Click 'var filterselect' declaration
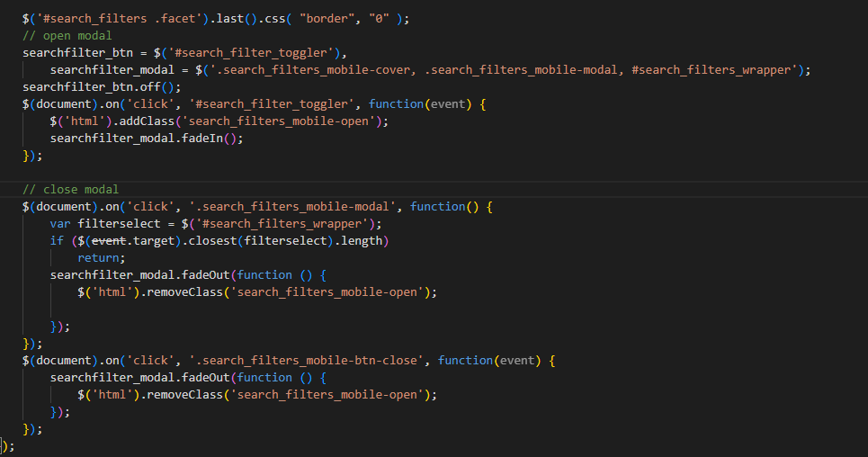The width and height of the screenshot is (868, 457). (105, 224)
